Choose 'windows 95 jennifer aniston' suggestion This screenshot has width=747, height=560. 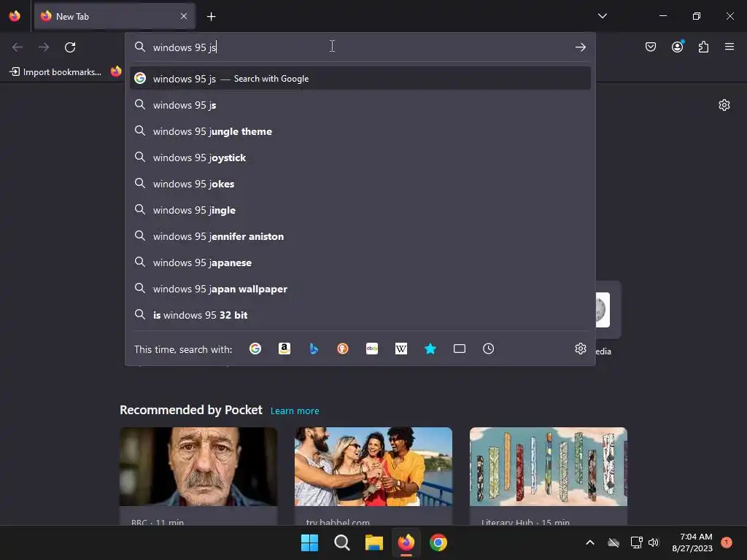pos(360,236)
